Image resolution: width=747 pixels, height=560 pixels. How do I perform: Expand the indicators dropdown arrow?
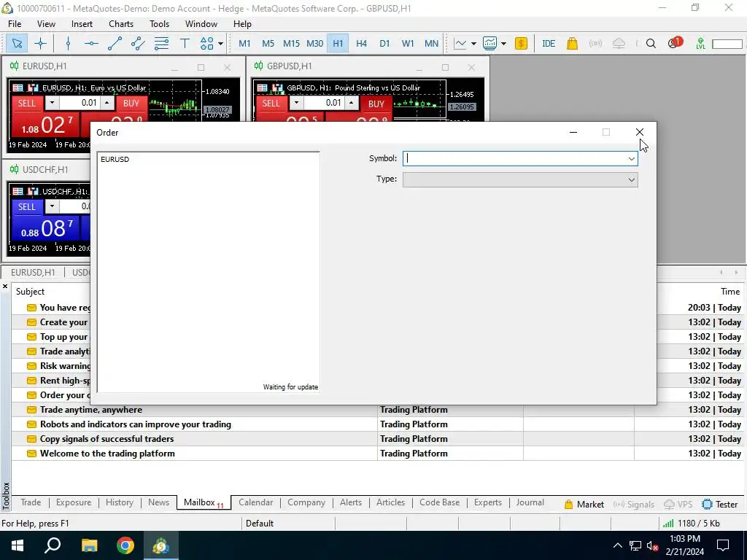coord(503,44)
